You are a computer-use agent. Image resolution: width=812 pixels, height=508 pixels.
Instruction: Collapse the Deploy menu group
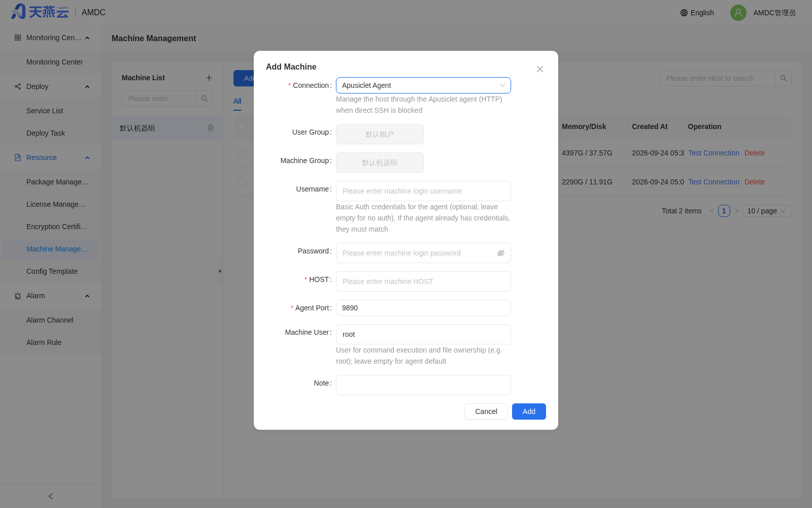click(87, 86)
